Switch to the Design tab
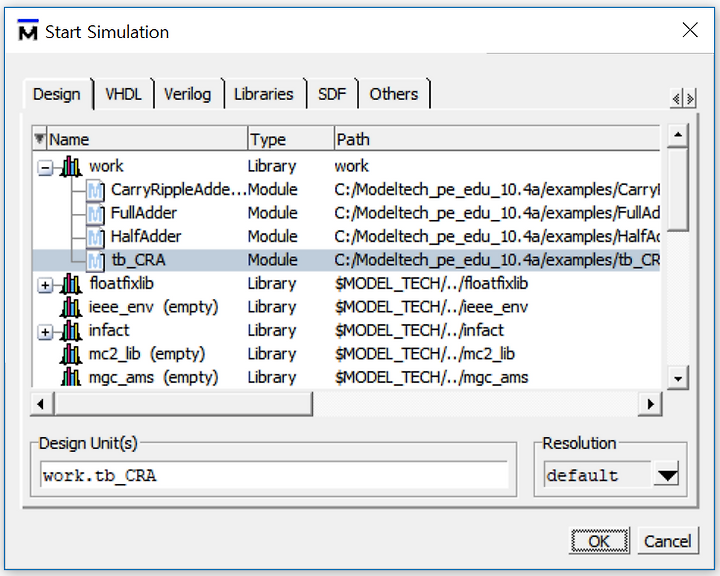Screen dimensions: 720x576 click(x=57, y=94)
